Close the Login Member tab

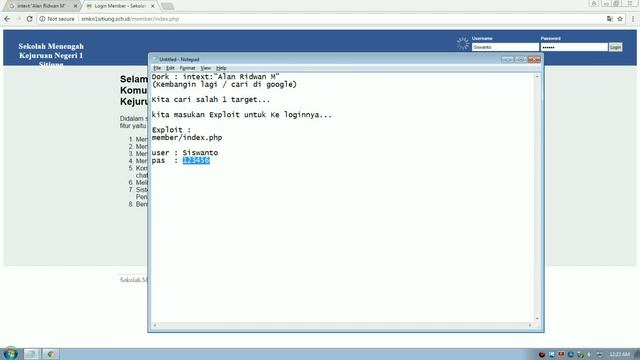point(153,6)
